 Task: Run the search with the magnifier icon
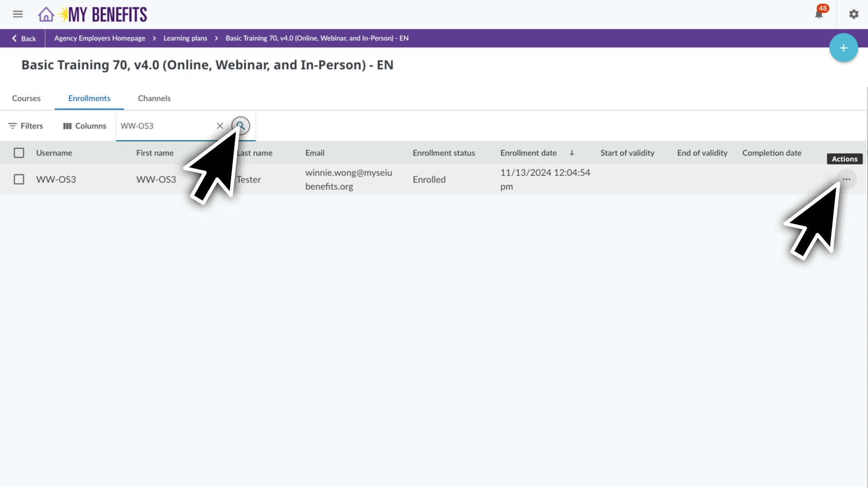tap(241, 126)
